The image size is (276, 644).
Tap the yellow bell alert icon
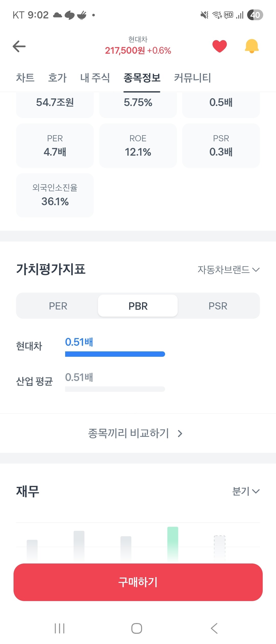pyautogui.click(x=252, y=46)
